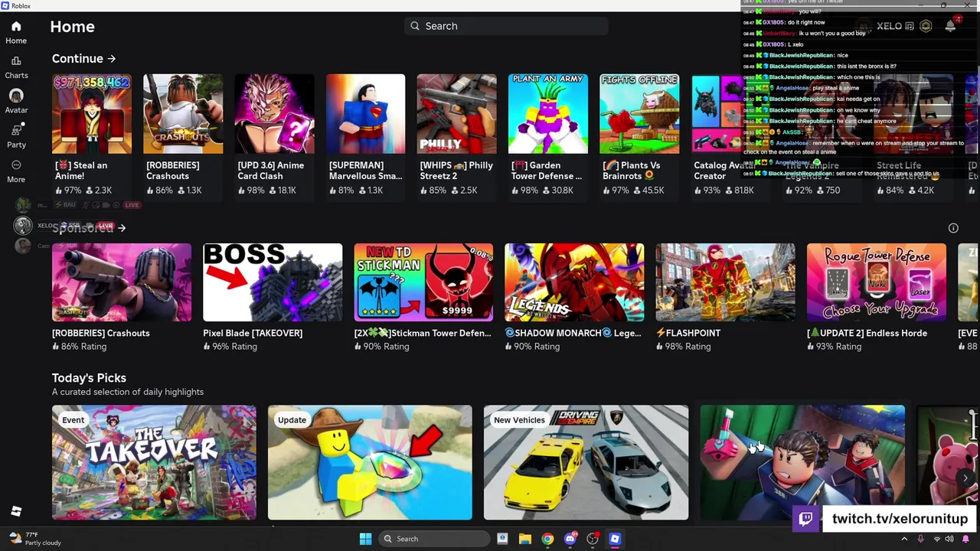The width and height of the screenshot is (980, 551).
Task: Open the notifications bell with badge
Action: [x=951, y=25]
